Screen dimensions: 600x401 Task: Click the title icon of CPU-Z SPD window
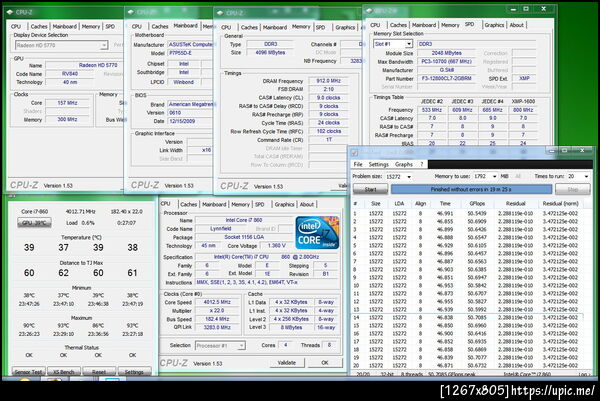(369, 11)
